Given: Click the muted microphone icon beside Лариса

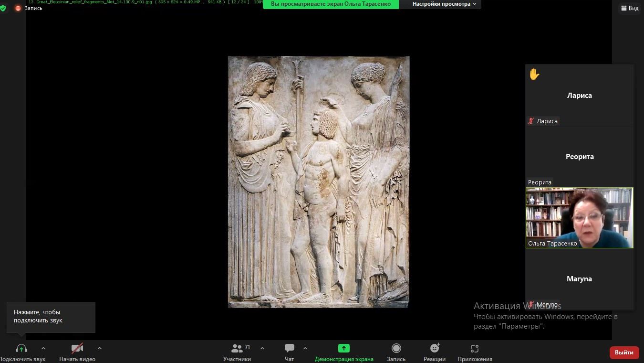Looking at the screenshot, I should click(x=530, y=121).
